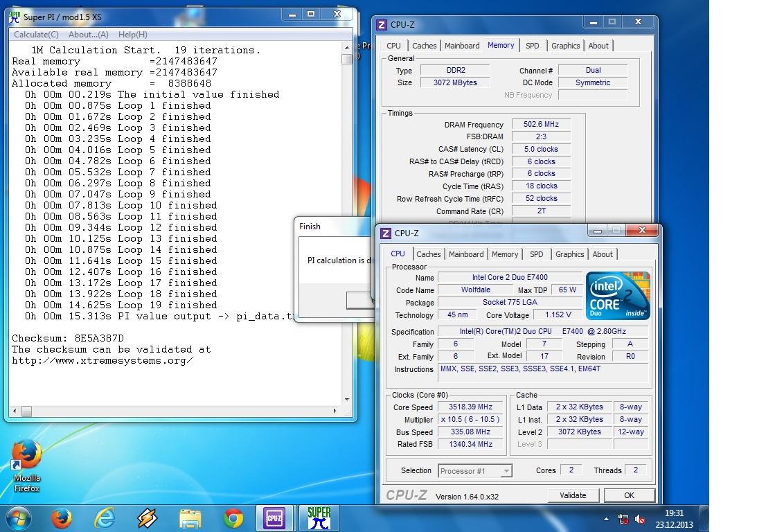Click the Command Rate 2T value
The width and height of the screenshot is (757, 532).
click(541, 211)
